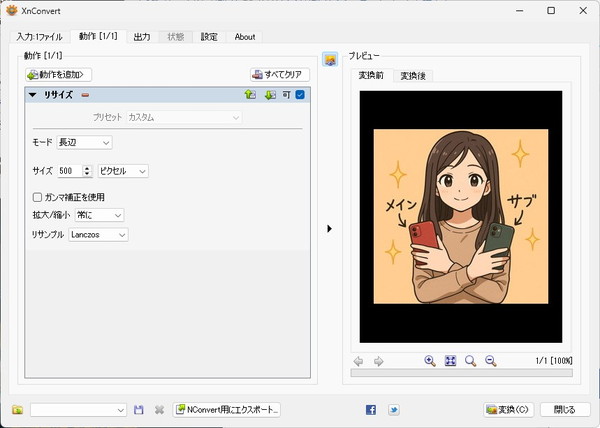The image size is (600, 428).
Task: Open the Facebook icon link
Action: (371, 410)
